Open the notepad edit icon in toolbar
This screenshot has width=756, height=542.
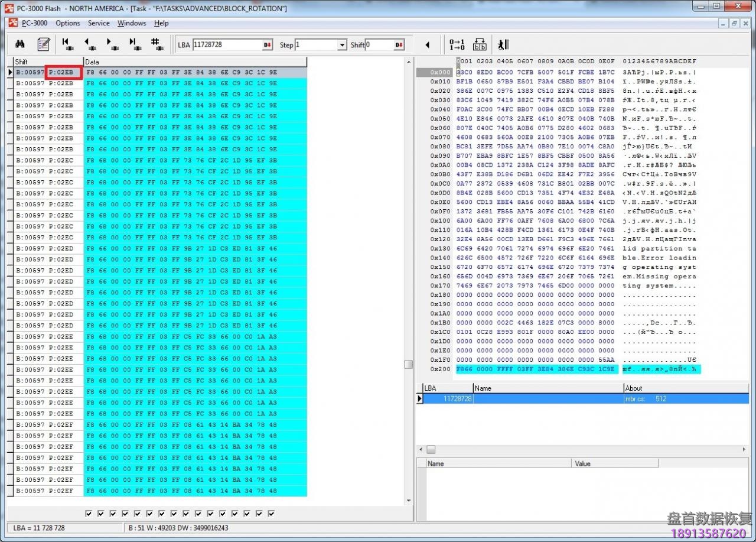tap(43, 44)
